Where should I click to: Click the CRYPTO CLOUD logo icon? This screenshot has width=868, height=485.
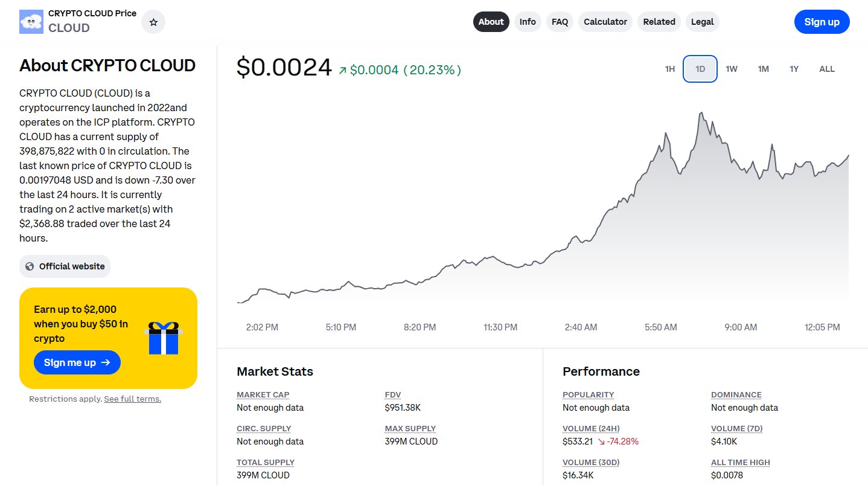[x=31, y=22]
